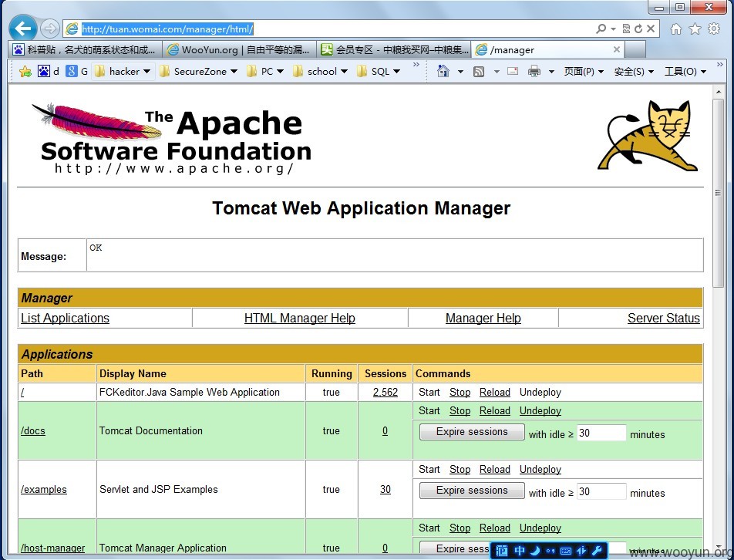Viewport: 734px width, 560px height.
Task: Click the scrollbar up arrow
Action: tap(718, 92)
